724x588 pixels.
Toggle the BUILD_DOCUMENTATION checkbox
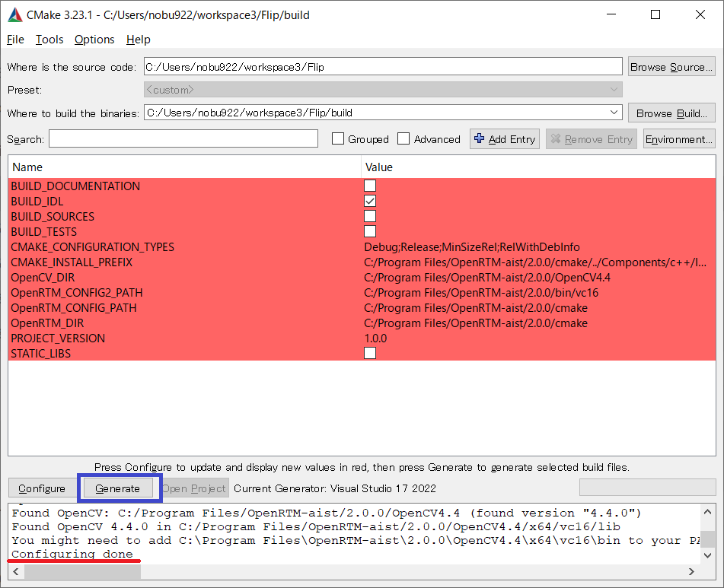tap(370, 186)
